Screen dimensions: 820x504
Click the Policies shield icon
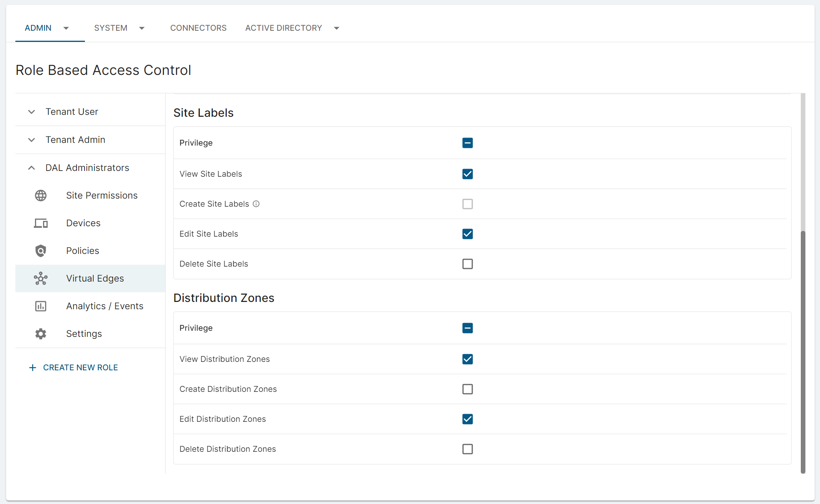[41, 251]
